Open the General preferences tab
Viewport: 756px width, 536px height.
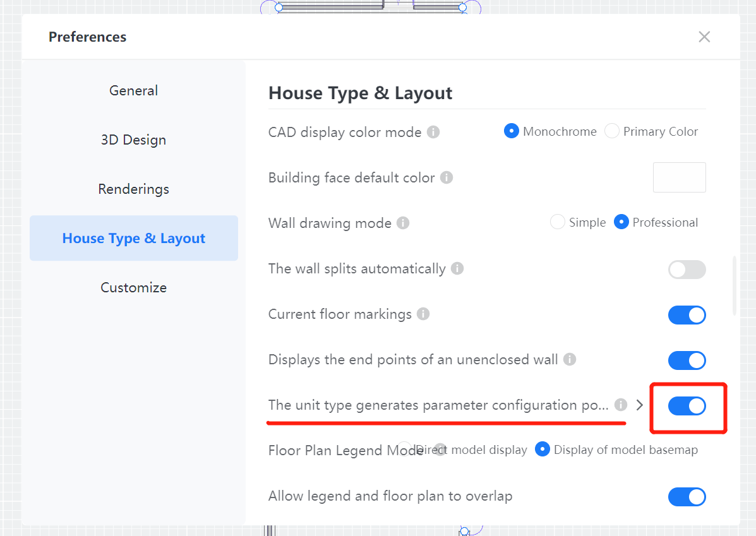(x=134, y=91)
